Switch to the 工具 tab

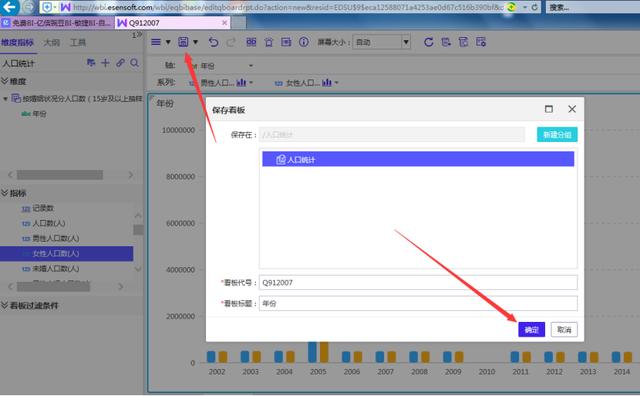[78, 42]
